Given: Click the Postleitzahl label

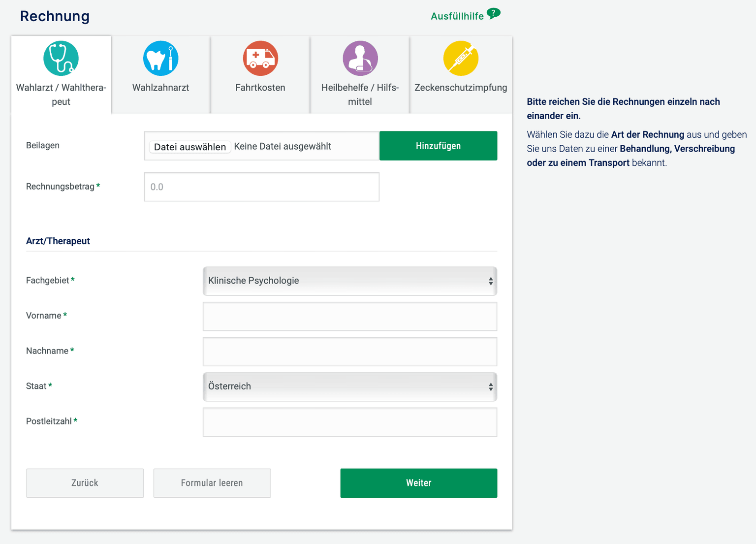Looking at the screenshot, I should 49,421.
